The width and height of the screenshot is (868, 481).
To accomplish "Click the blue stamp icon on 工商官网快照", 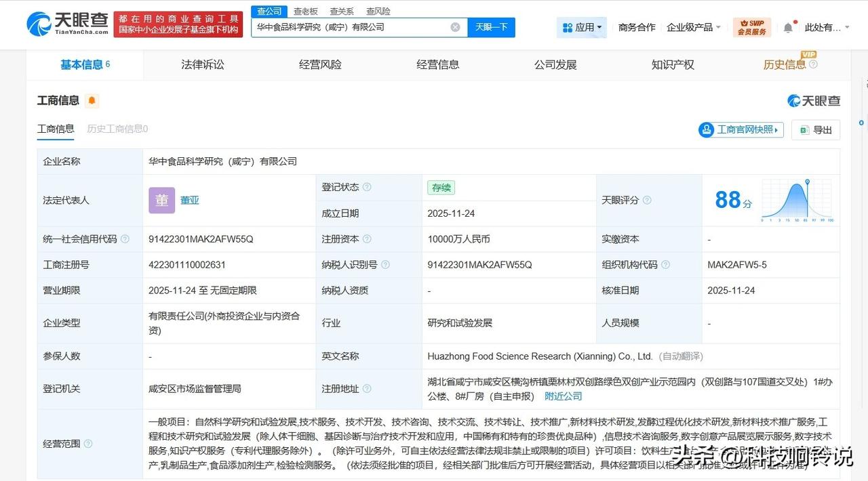I will point(707,129).
